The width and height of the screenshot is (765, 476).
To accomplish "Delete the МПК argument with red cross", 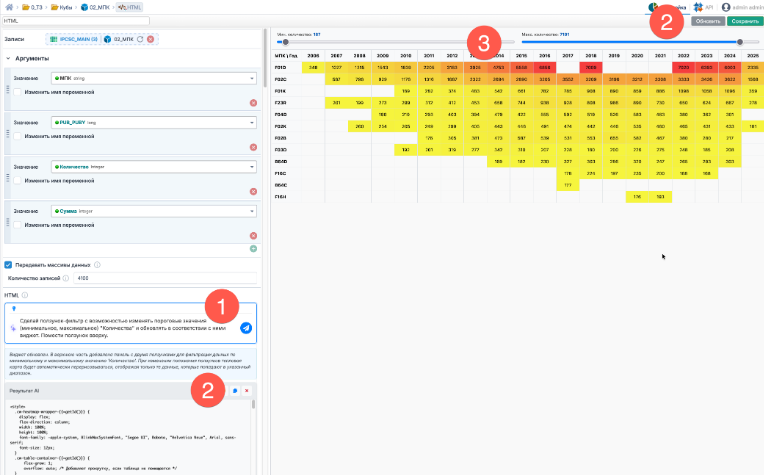I will pos(253,103).
